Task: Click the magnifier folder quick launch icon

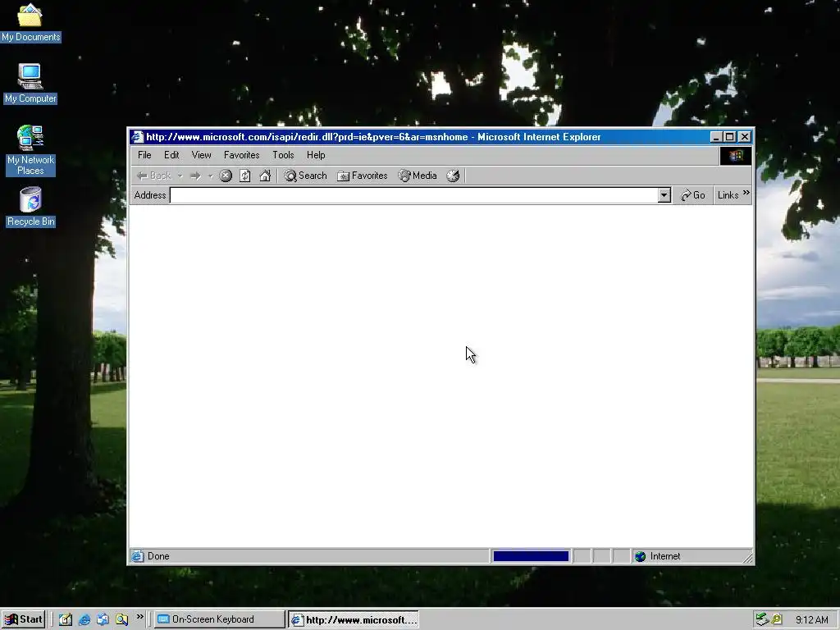Action: pos(122,619)
